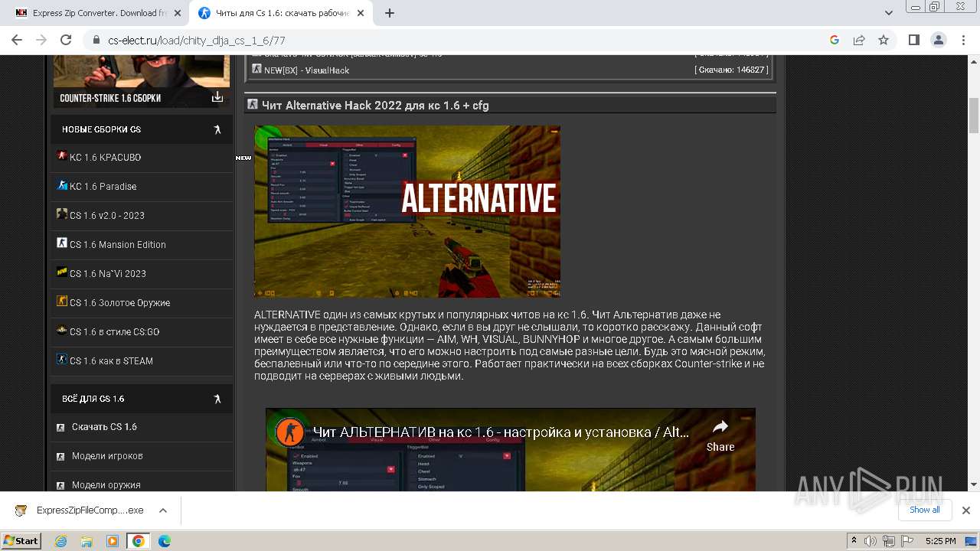980x551 pixels.
Task: Open CS 1.6 Na`Vi 2023 link
Action: tap(108, 273)
